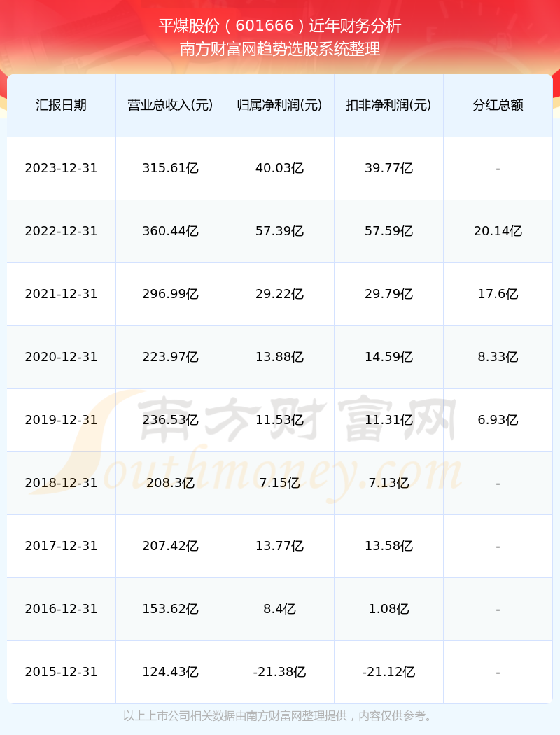Click dividend value 20.14亿

(x=498, y=231)
